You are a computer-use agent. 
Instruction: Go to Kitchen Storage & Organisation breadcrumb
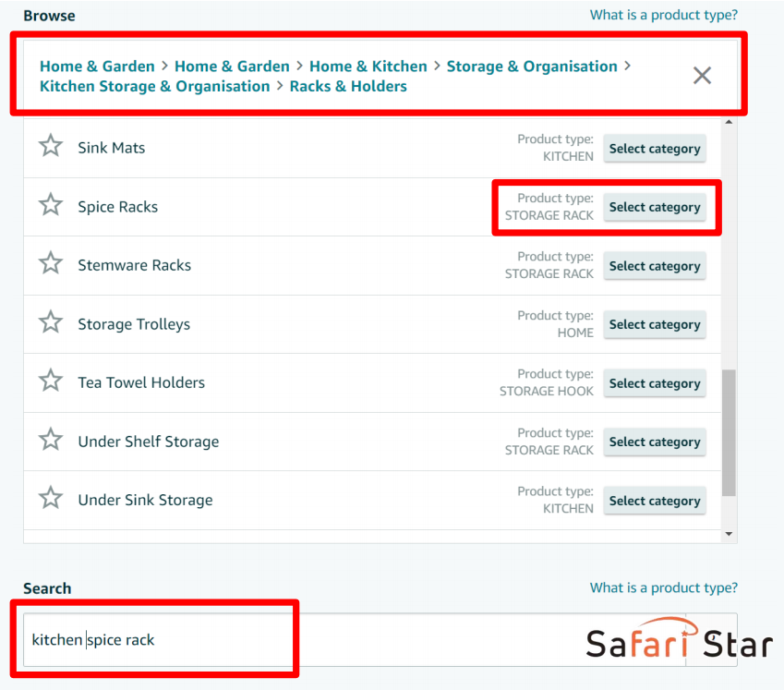(x=155, y=86)
